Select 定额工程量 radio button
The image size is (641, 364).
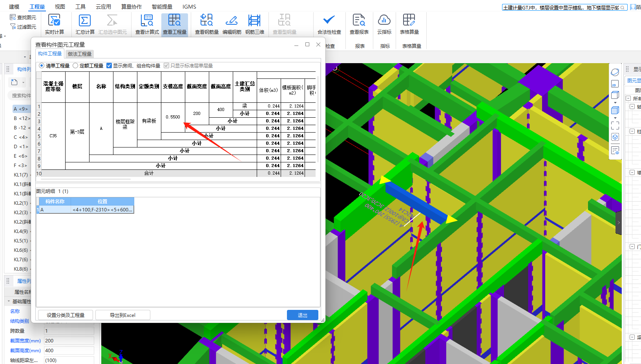(x=75, y=66)
